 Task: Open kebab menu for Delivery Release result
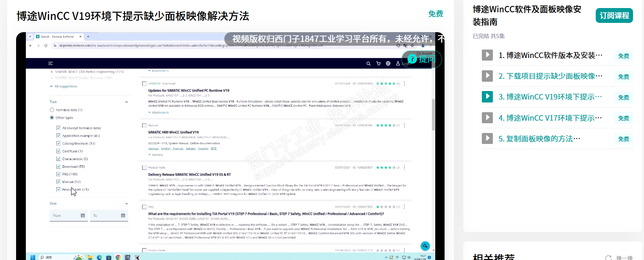click(404, 168)
